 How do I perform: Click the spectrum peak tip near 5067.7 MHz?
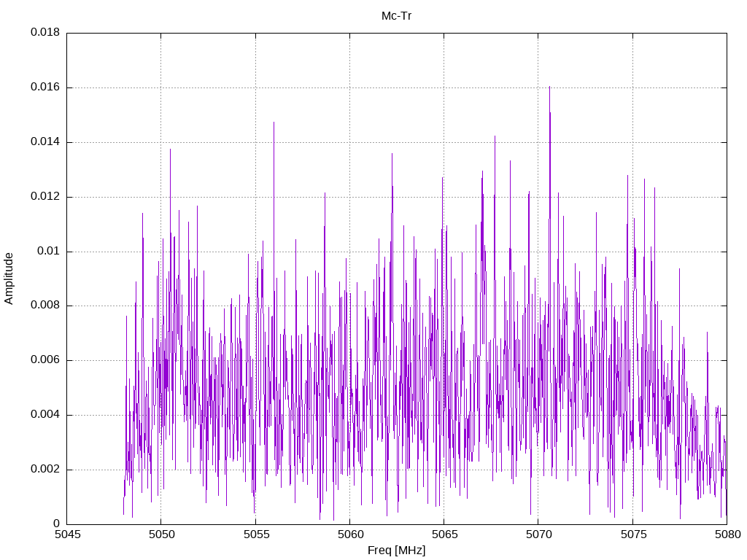pos(495,136)
